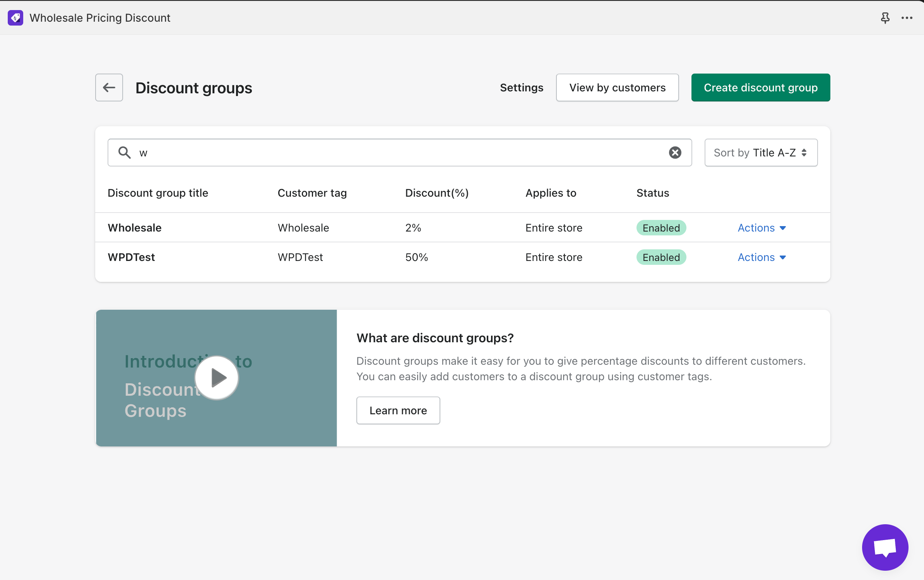Screen dimensions: 924x580
Task: Click the Discount groups page heading
Action: click(194, 88)
